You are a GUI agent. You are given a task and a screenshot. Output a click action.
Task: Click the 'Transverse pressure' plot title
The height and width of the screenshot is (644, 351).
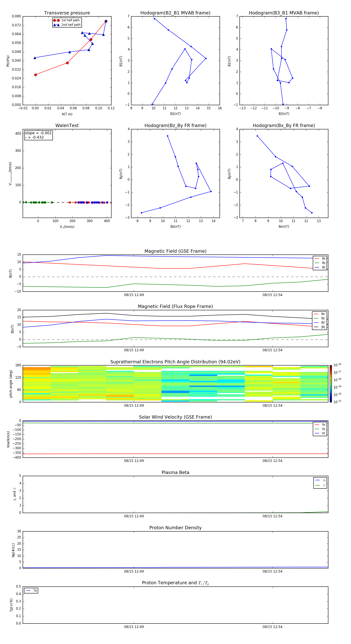point(67,13)
